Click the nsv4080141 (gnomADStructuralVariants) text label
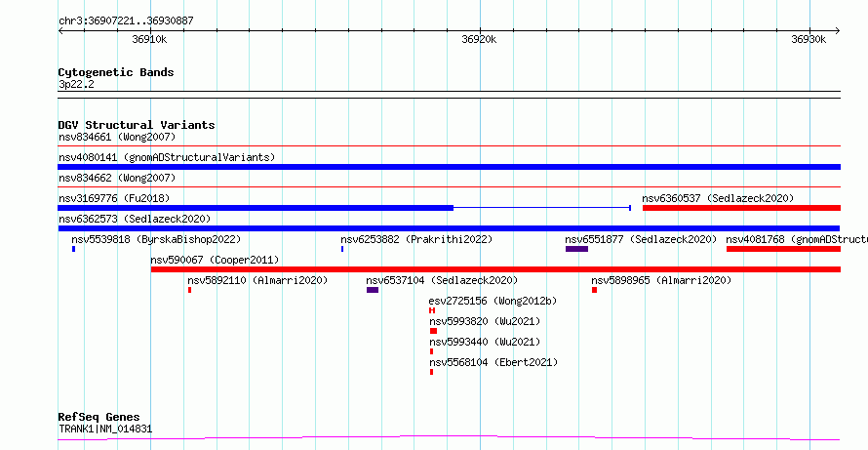The height and width of the screenshot is (450, 868). (x=167, y=157)
